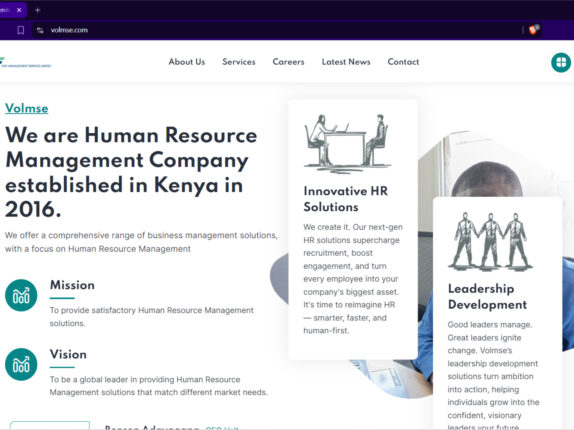Open a new browser tab

click(x=37, y=10)
